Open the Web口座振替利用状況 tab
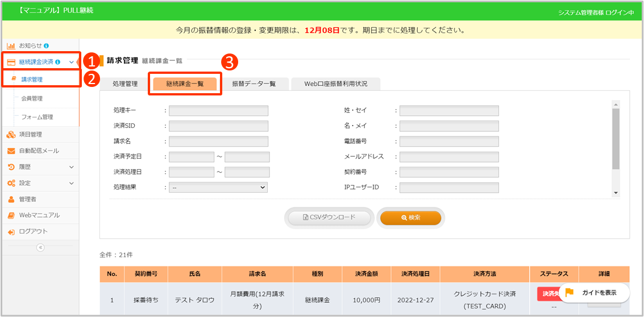 click(335, 84)
